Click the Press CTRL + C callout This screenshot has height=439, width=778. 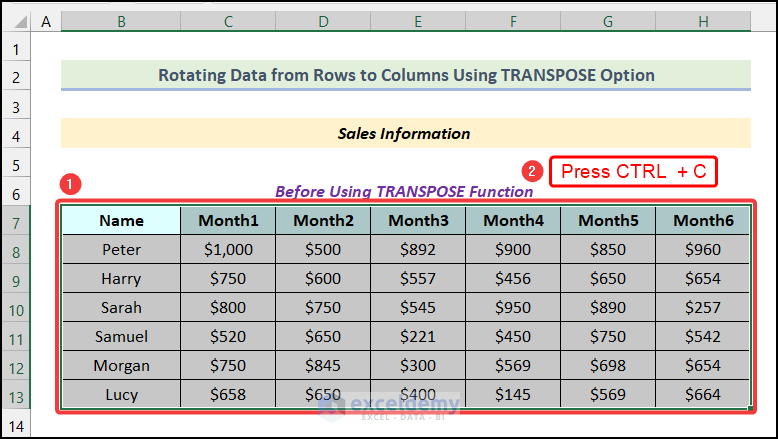[x=633, y=171]
